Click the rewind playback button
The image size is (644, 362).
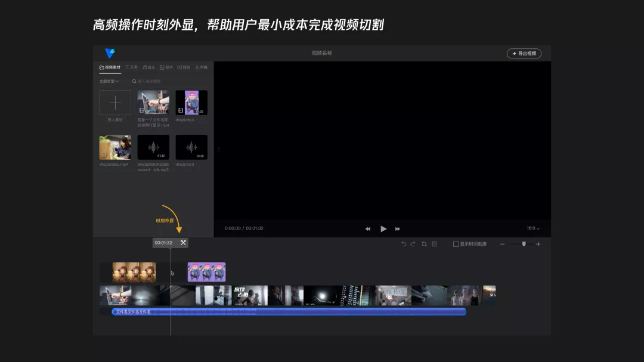coord(367,229)
